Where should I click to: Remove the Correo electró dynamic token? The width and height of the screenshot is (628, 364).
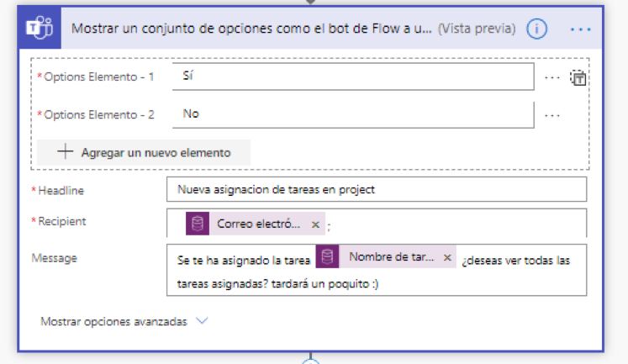coord(315,224)
